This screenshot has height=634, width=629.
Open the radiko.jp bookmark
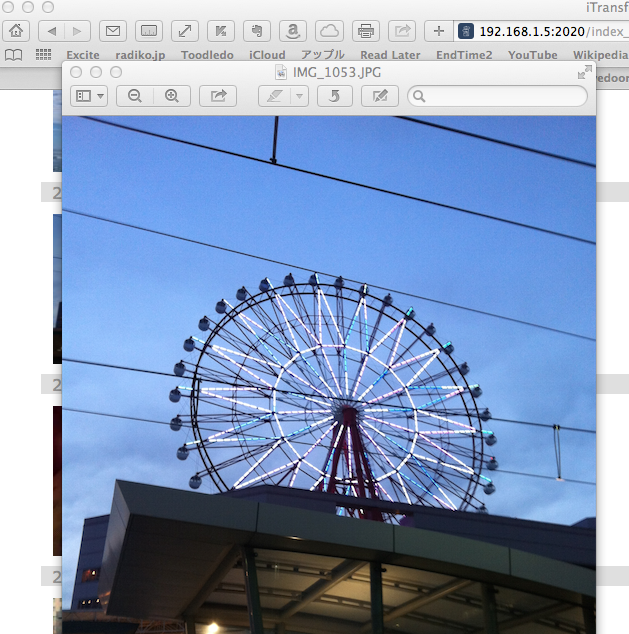[x=140, y=55]
